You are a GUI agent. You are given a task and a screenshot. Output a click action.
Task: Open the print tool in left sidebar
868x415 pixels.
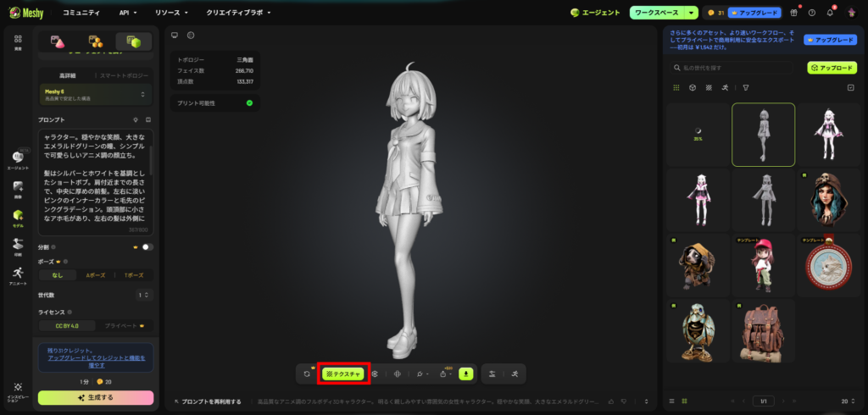(x=18, y=246)
